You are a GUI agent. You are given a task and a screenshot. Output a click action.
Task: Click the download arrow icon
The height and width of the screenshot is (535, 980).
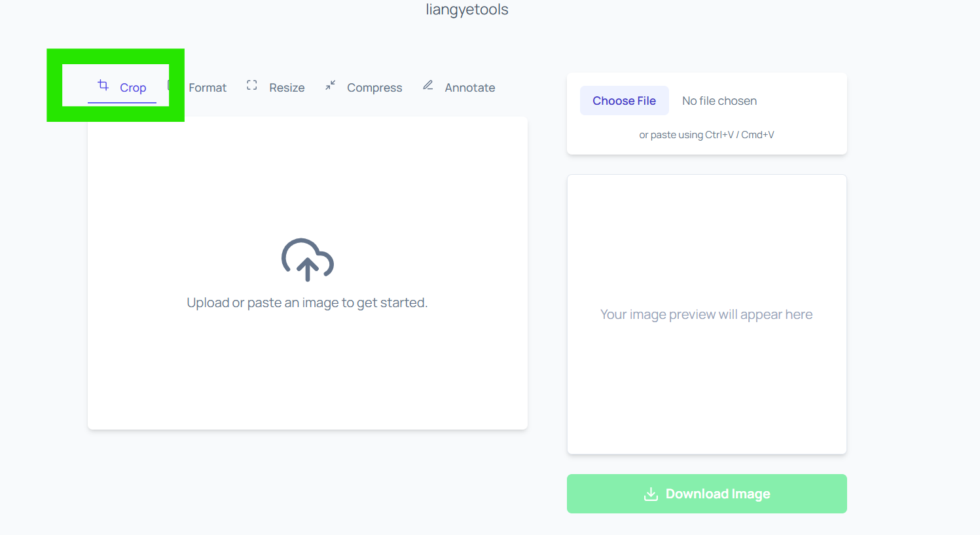click(x=650, y=494)
